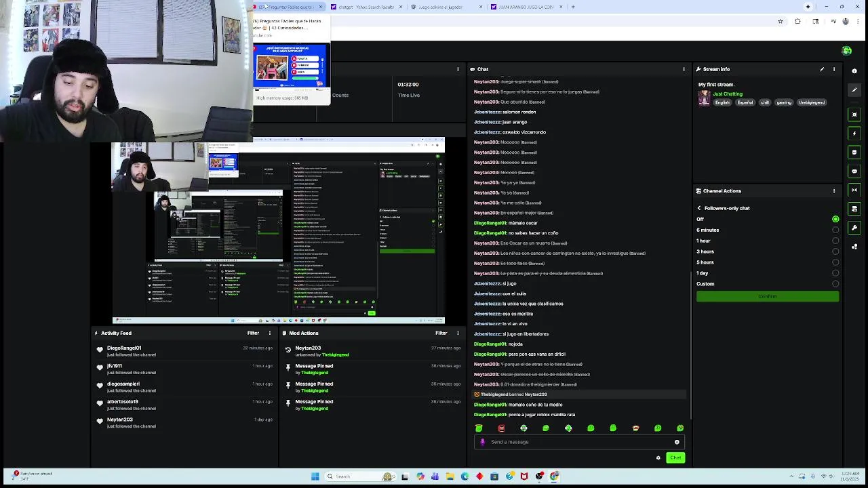The width and height of the screenshot is (868, 488).
Task: Click info icon in right sidebar
Action: [x=854, y=71]
